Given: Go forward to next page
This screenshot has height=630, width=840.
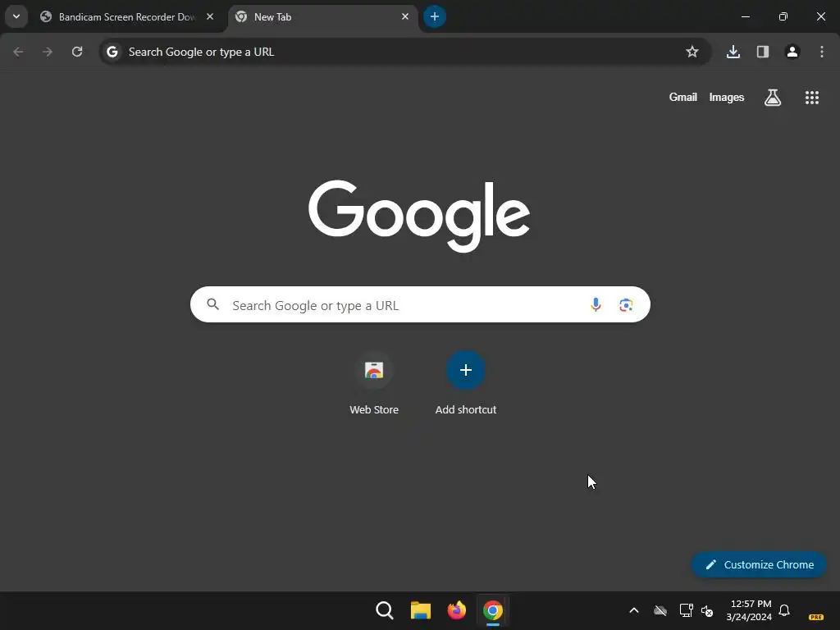Looking at the screenshot, I should pos(48,52).
